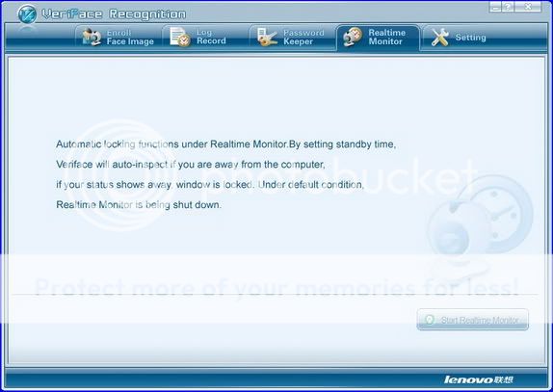Click the Realtime Monitor webcam icon
553x392 pixels.
353,37
